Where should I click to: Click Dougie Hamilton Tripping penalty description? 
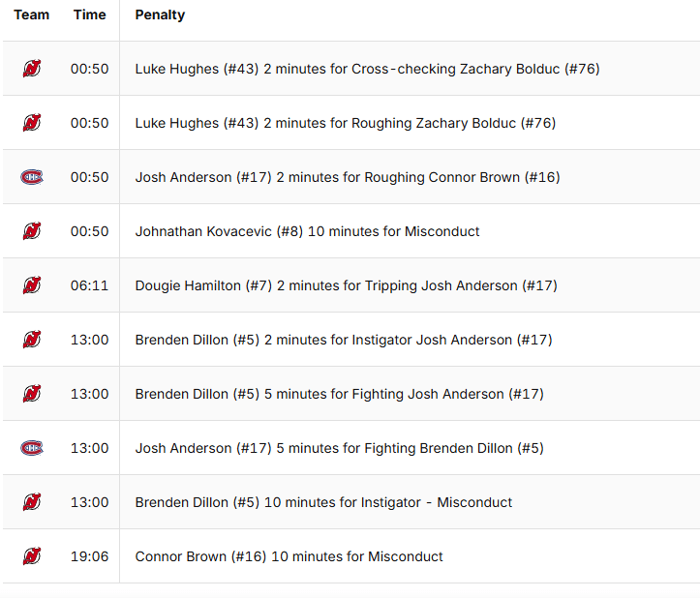(346, 285)
